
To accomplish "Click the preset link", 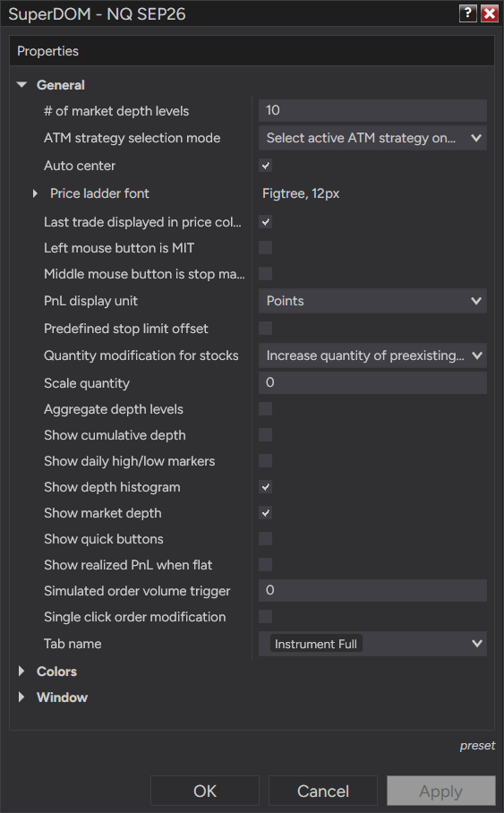I will coord(477,746).
